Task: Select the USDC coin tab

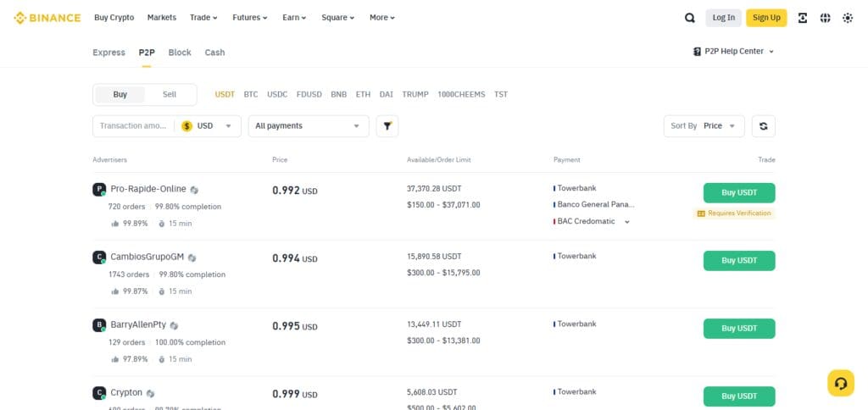Action: (277, 95)
